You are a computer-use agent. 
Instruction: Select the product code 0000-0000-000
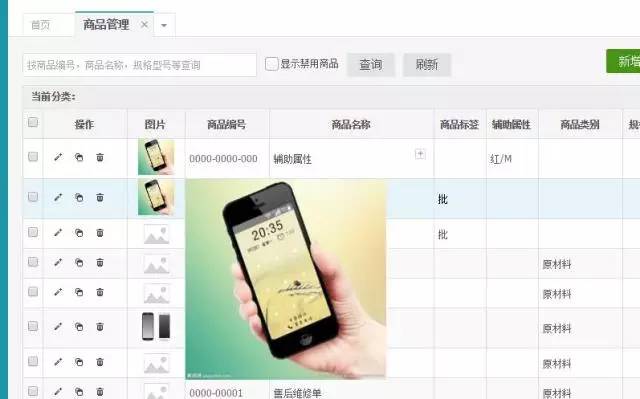click(x=223, y=159)
